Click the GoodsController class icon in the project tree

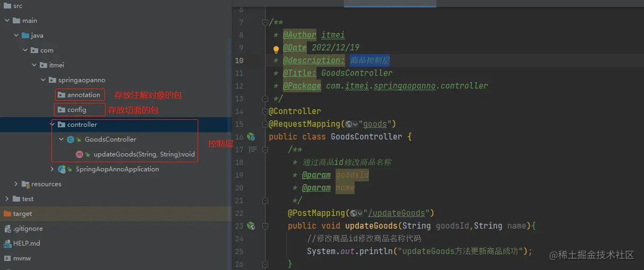click(x=70, y=140)
